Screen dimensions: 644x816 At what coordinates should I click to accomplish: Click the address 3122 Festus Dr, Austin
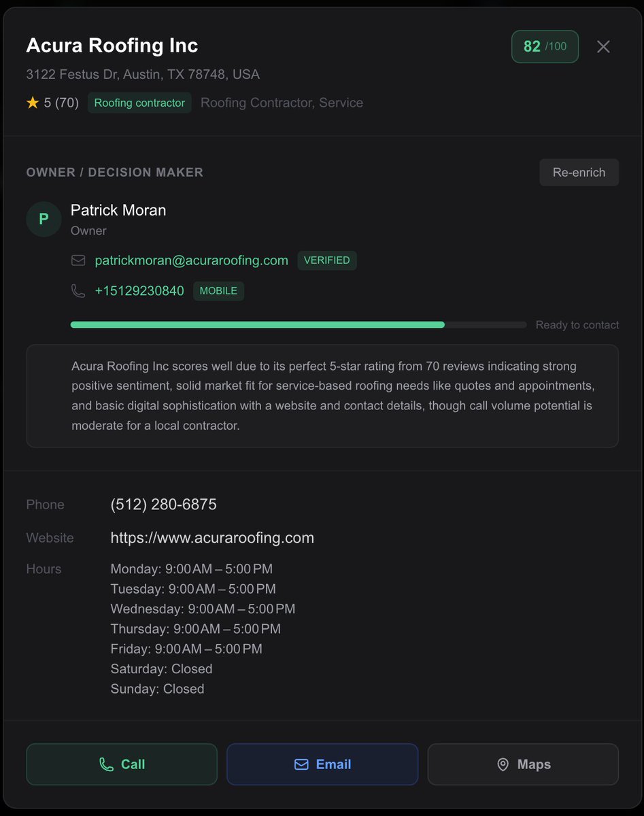143,74
